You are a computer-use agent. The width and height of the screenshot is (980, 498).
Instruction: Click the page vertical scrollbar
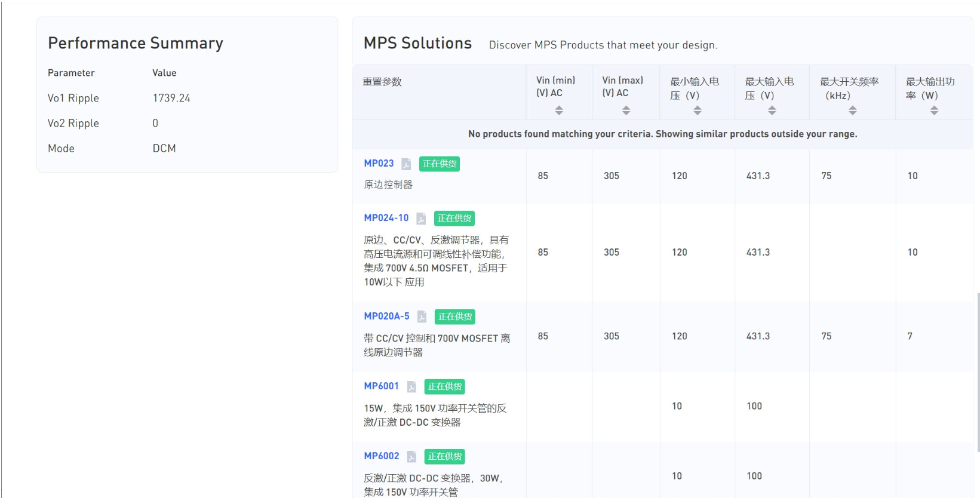coord(978,371)
